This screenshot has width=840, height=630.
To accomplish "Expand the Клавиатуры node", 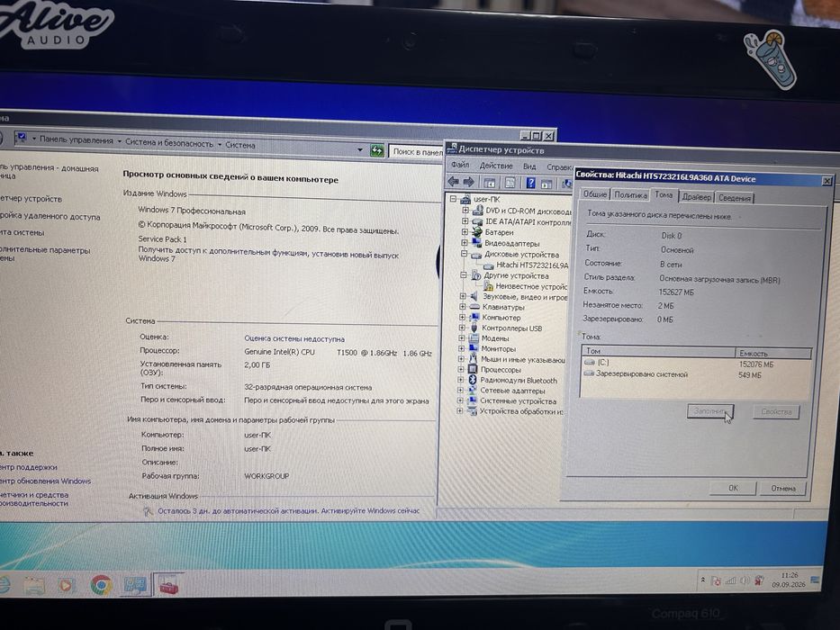I will [x=463, y=307].
